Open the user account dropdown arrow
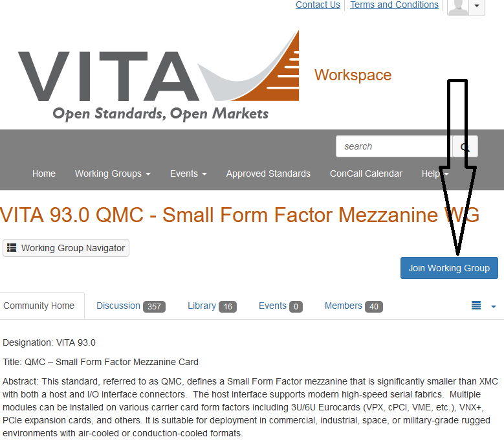The image size is (504, 446). (x=477, y=6)
